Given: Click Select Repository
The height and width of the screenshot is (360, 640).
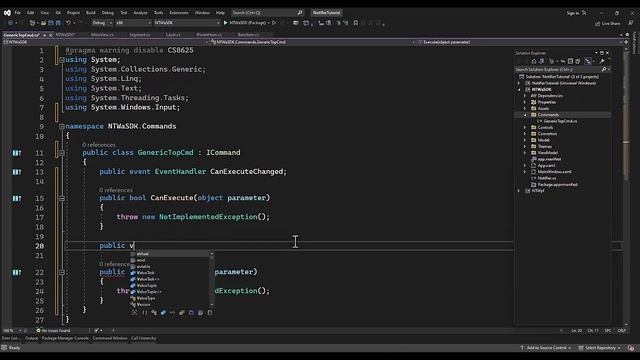Looking at the screenshot, I should [x=599, y=348].
